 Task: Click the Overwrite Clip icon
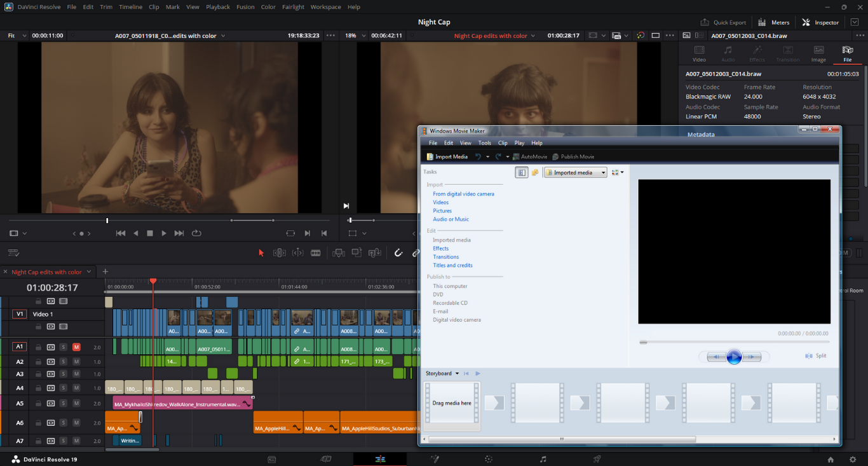pos(357,252)
